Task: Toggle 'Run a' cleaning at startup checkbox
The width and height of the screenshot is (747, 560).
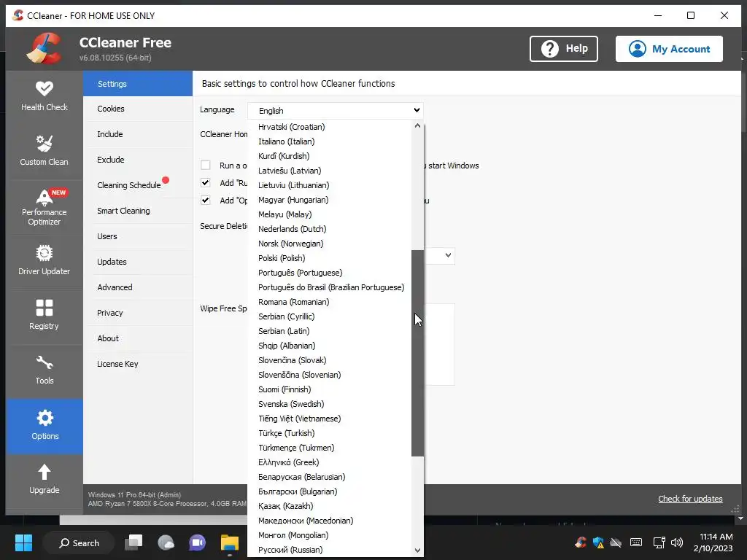Action: [x=205, y=166]
